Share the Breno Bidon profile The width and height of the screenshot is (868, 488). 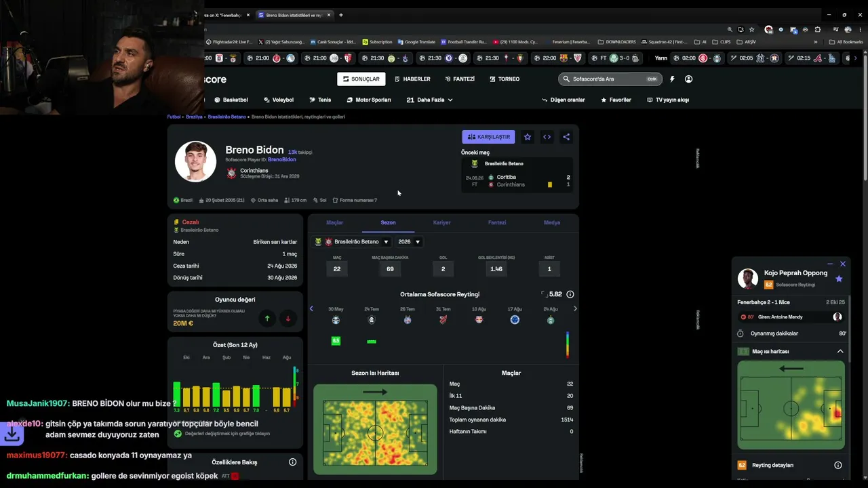566,137
